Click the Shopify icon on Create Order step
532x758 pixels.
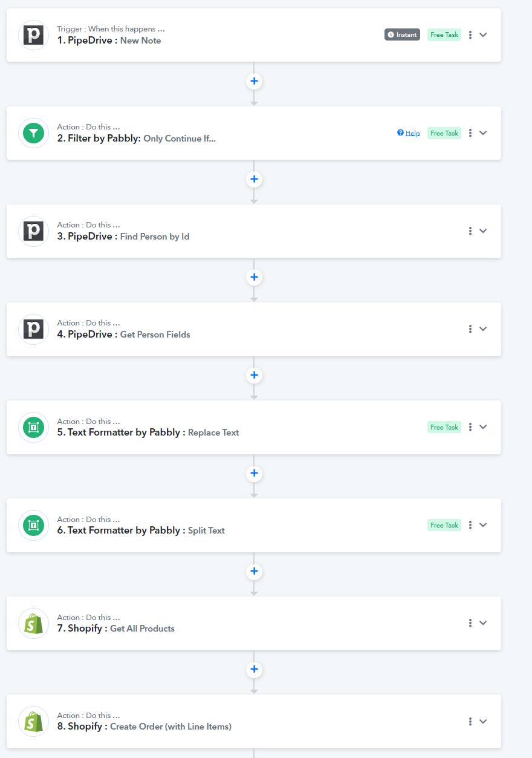tap(33, 721)
